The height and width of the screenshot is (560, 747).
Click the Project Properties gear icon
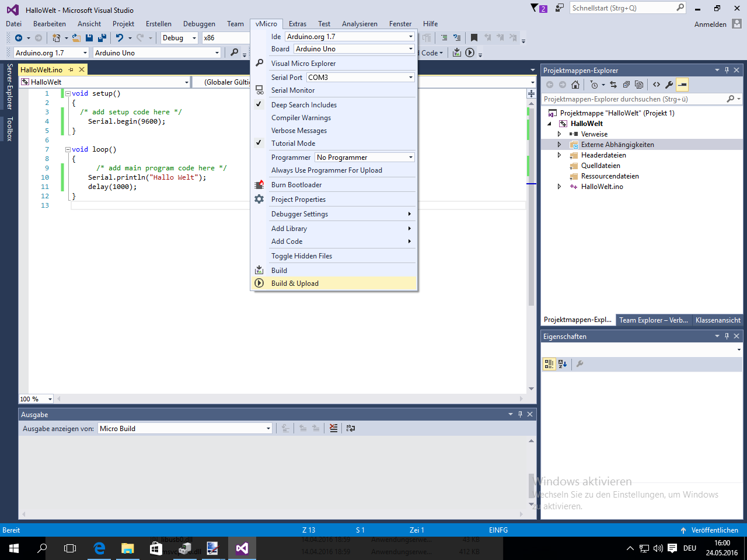(259, 199)
